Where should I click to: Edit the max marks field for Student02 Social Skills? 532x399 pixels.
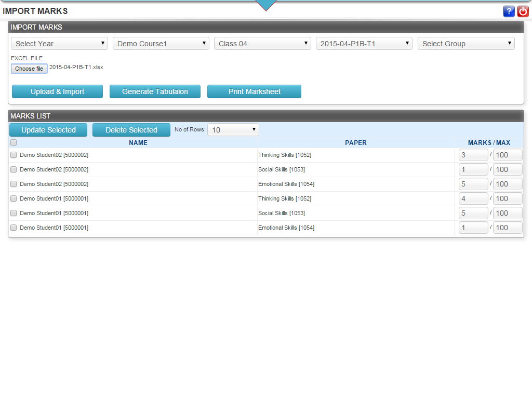point(508,170)
